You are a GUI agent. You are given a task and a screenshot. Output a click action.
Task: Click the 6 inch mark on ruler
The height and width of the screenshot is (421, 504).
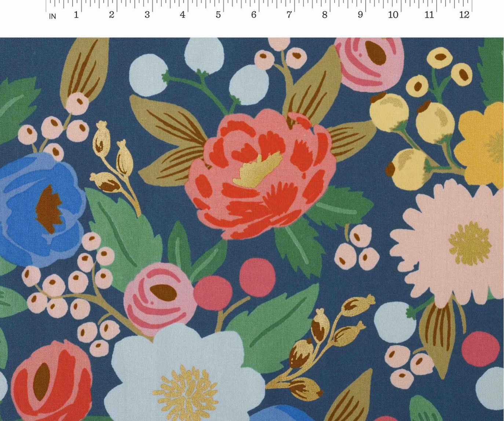(x=253, y=15)
